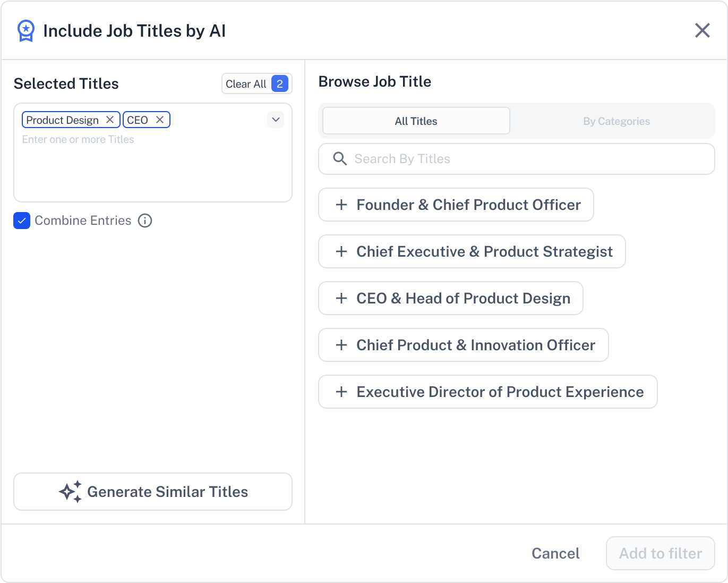Image resolution: width=728 pixels, height=583 pixels.
Task: Switch to the All Titles tab
Action: pyautogui.click(x=416, y=121)
